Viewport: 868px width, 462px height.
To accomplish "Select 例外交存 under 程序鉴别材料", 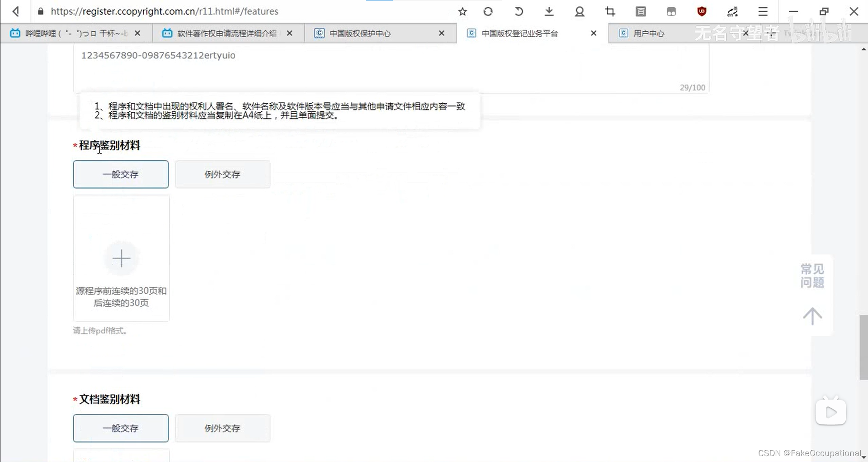I will [222, 174].
